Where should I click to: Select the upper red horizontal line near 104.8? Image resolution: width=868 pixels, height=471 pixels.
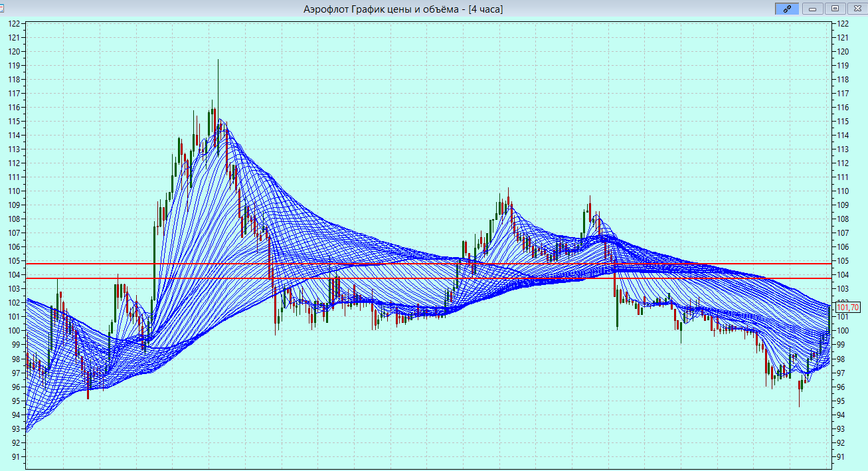coord(428,264)
